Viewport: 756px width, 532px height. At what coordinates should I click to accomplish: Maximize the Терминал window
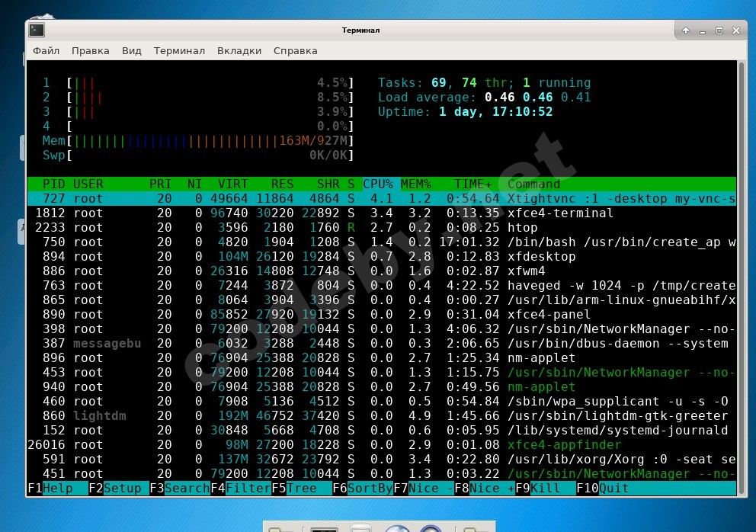coord(719,30)
